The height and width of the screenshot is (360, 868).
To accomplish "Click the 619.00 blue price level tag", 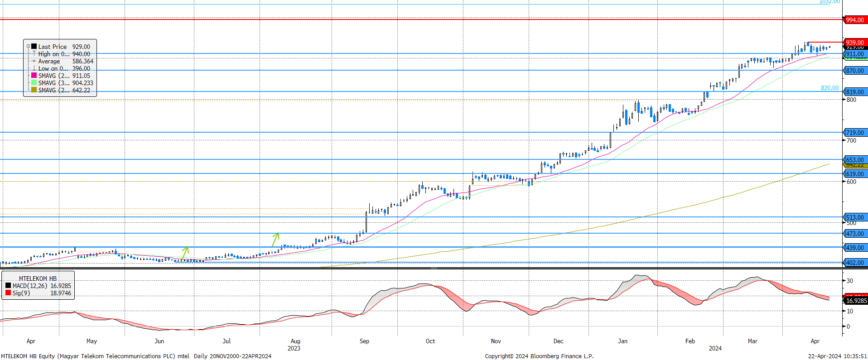I will point(855,174).
